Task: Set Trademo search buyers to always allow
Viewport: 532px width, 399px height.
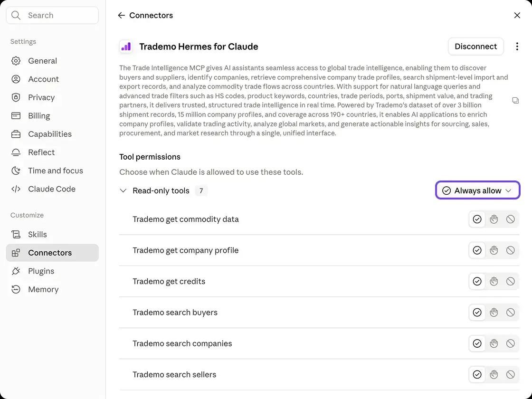Action: point(477,313)
